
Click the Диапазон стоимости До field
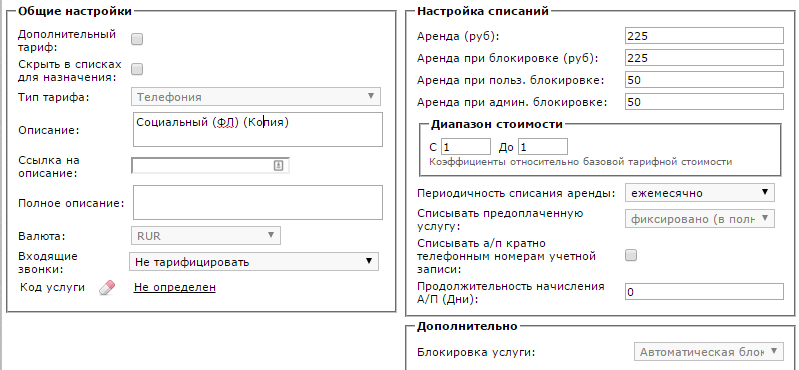pos(543,147)
